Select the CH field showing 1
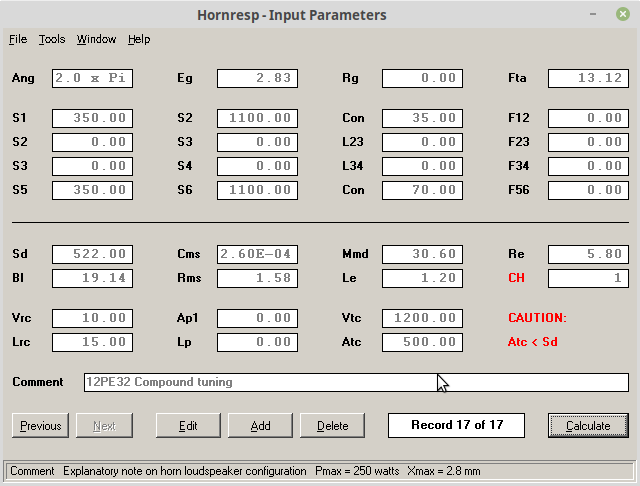Viewport: 640px width, 486px height. (588, 278)
